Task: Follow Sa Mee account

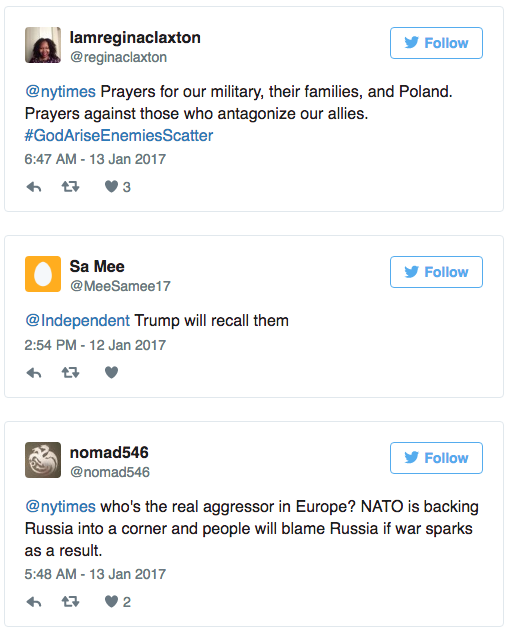Action: [x=436, y=272]
